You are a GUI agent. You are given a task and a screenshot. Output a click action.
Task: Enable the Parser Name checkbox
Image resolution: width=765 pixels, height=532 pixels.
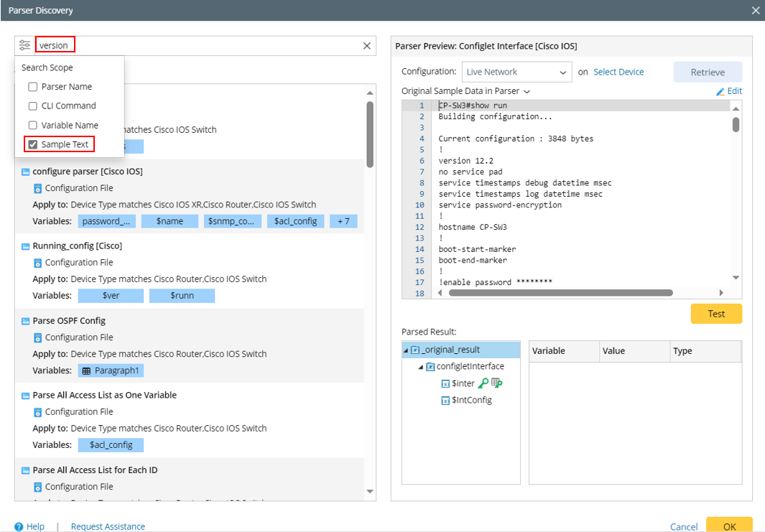[x=33, y=87]
